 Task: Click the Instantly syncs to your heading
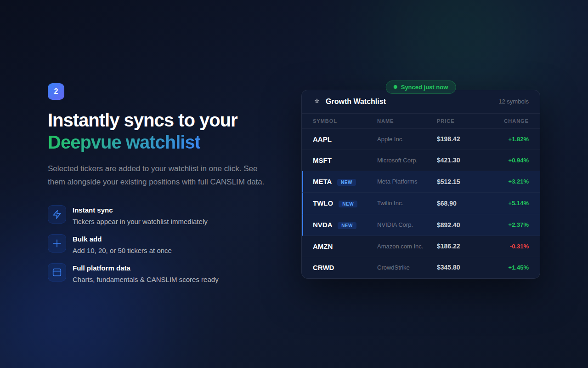pos(142,121)
